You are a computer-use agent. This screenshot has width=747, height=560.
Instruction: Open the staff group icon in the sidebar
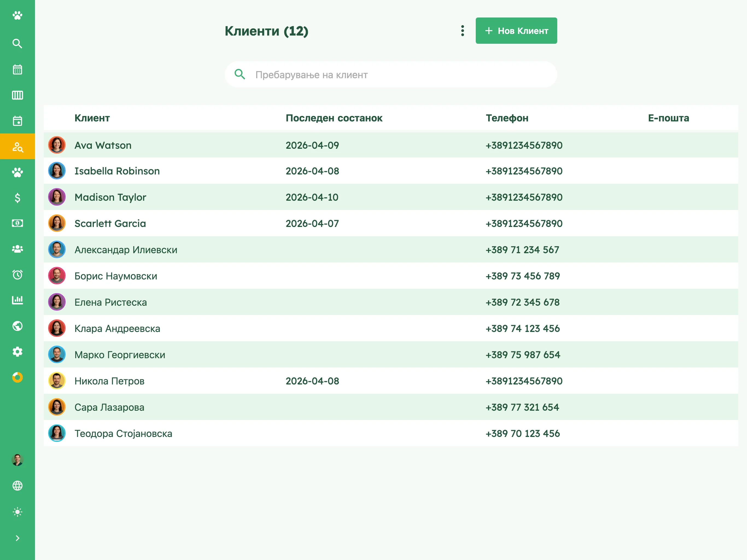coord(17,249)
